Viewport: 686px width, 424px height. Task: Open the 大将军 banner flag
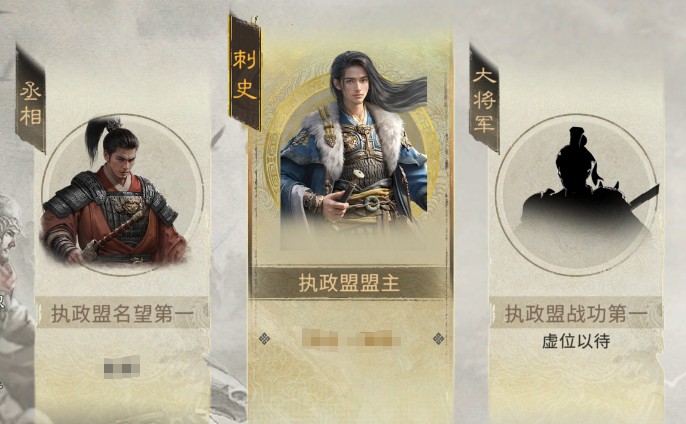pyautogui.click(x=484, y=100)
